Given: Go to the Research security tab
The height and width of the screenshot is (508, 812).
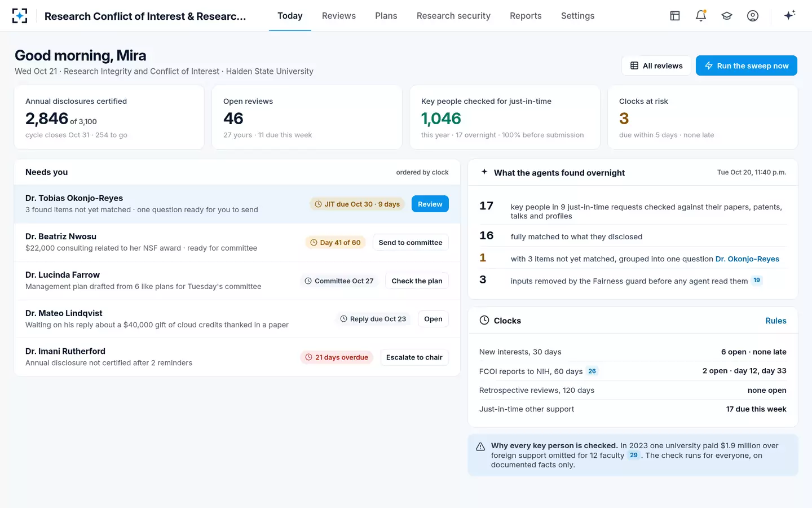Looking at the screenshot, I should [453, 16].
